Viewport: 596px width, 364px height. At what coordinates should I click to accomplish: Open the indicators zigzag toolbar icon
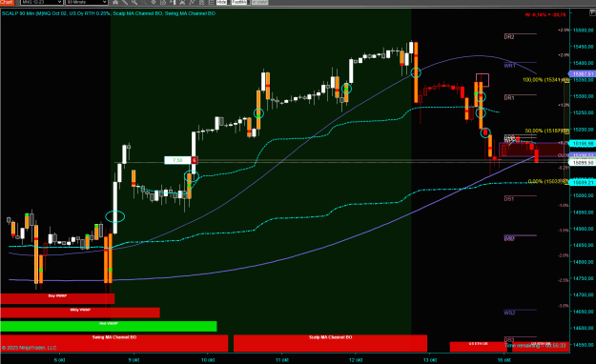pyautogui.click(x=192, y=2)
